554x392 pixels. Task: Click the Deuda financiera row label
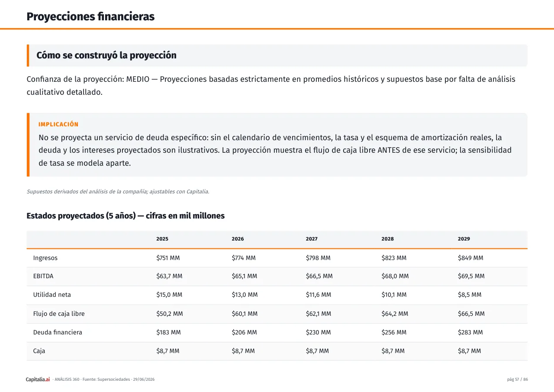click(x=58, y=332)
